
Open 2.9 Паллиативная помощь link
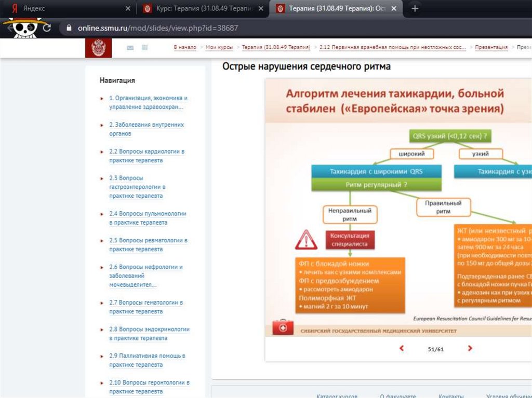(147, 360)
